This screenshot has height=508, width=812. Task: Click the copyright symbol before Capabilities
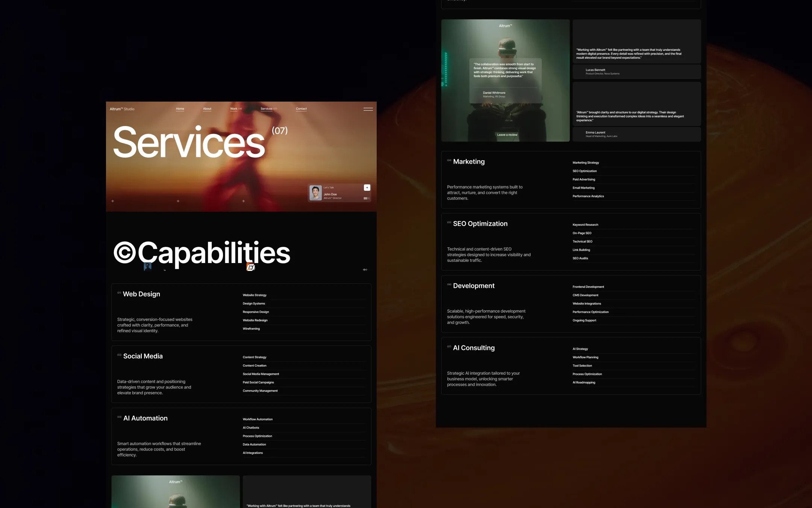[124, 252]
